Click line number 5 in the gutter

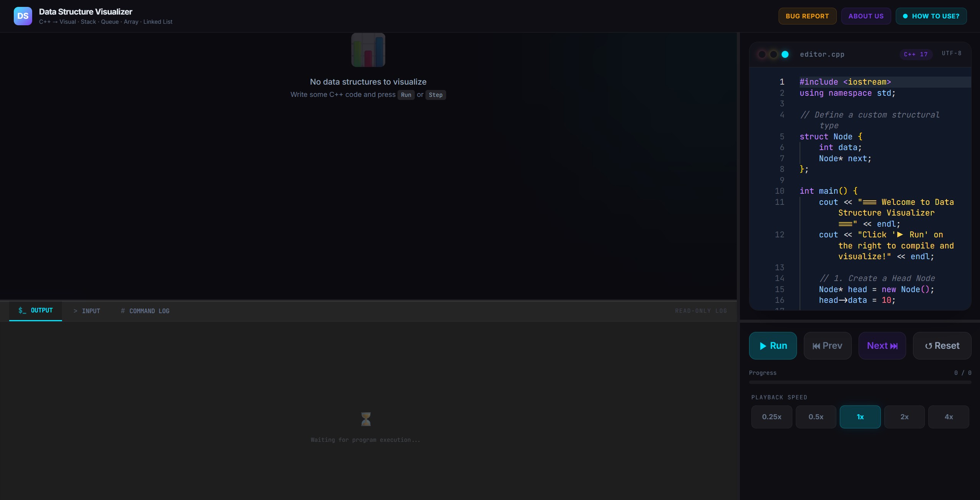[782, 137]
